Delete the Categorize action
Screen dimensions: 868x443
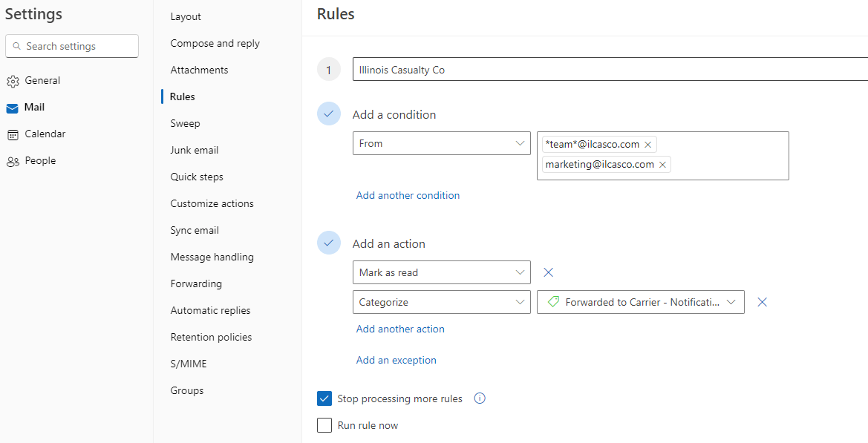point(763,302)
